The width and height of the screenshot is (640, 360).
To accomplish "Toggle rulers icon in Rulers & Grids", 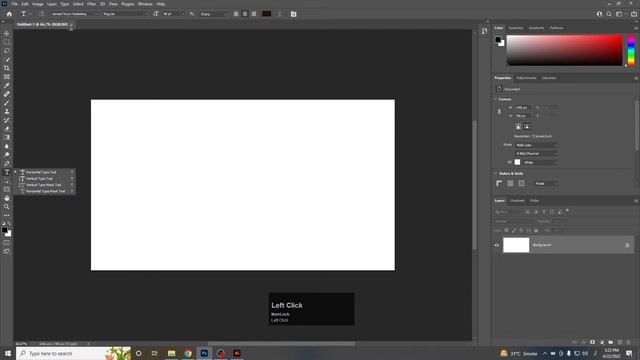I will (x=499, y=184).
